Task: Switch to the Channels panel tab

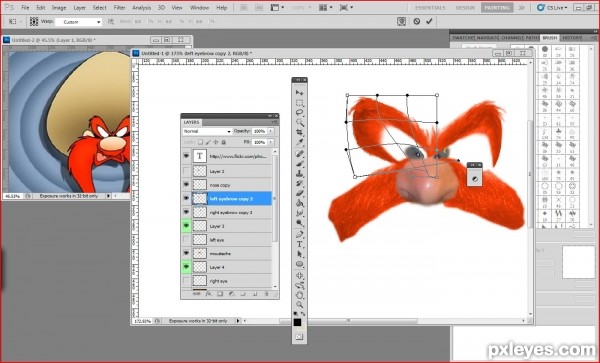Action: click(512, 38)
